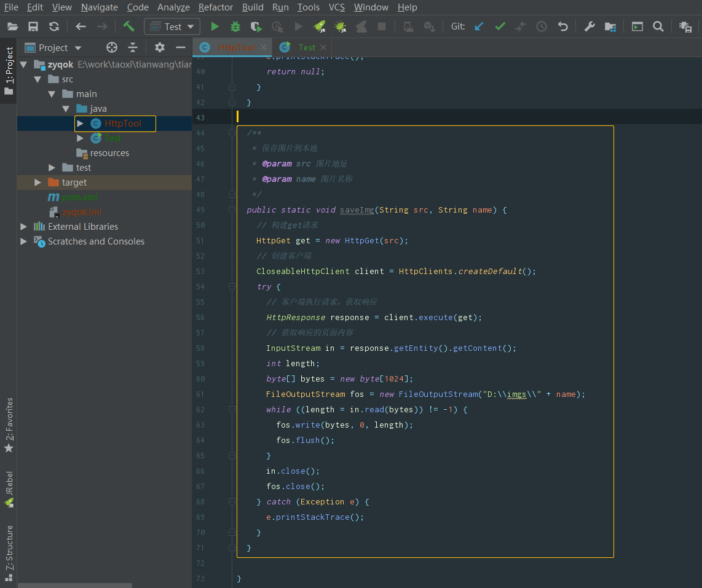
Task: Show Git history clock icon
Action: pos(542,26)
